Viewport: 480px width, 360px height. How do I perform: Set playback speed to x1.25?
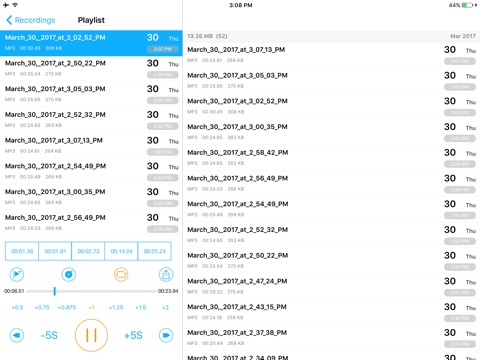(116, 307)
